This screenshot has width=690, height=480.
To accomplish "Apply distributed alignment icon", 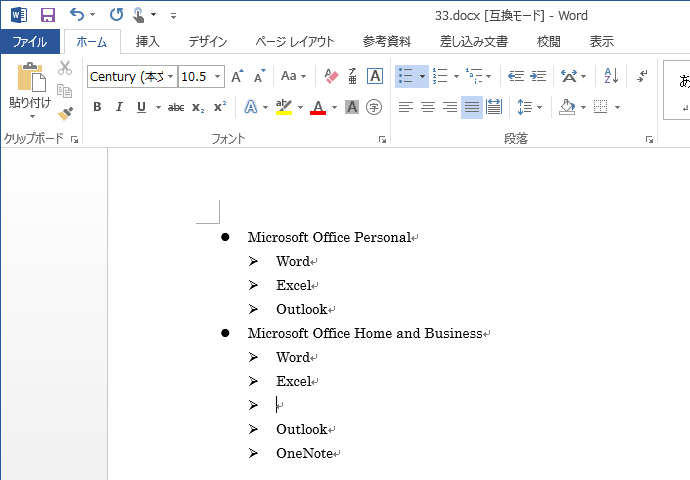I will [494, 107].
